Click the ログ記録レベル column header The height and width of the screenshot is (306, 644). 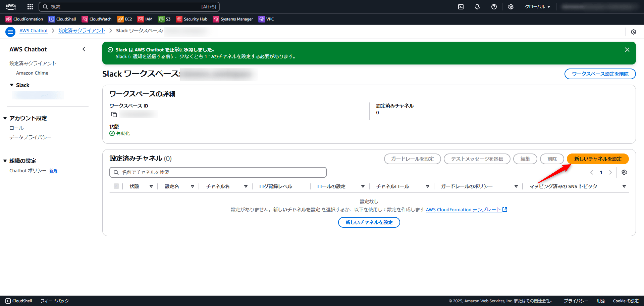276,186
